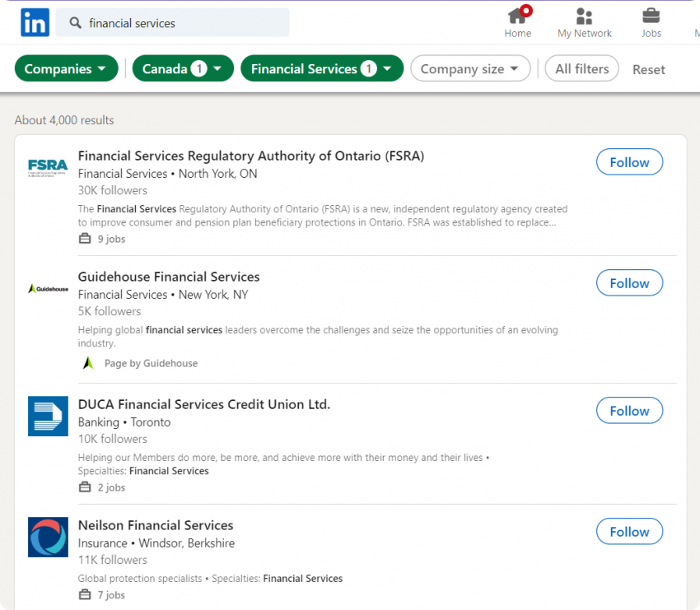Click the 30K followers text
Viewport: 700px width, 610px height.
[x=113, y=190]
